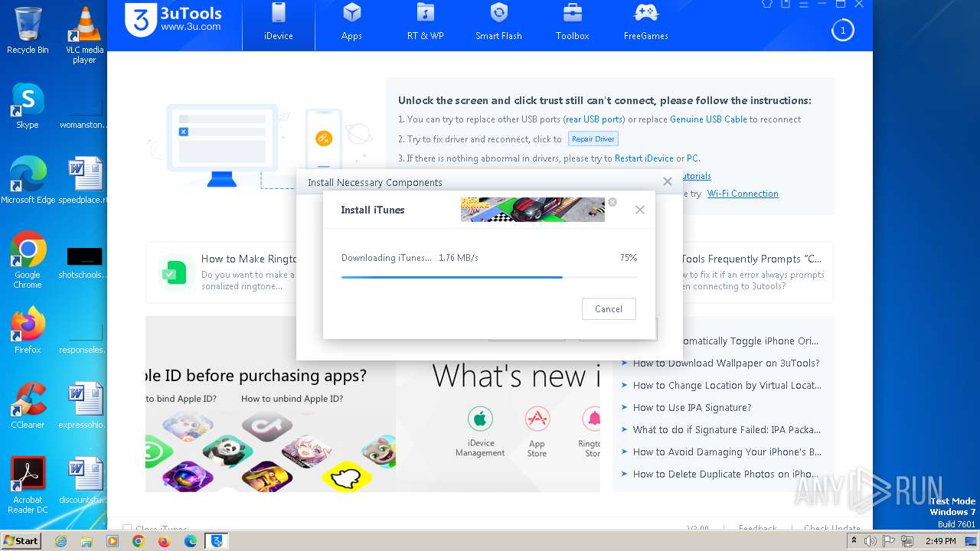Click the PC link
This screenshot has height=551, width=980.
tap(692, 158)
